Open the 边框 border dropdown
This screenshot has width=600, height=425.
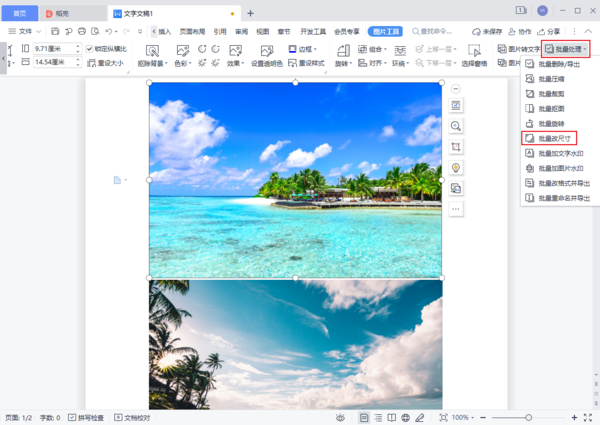click(305, 48)
